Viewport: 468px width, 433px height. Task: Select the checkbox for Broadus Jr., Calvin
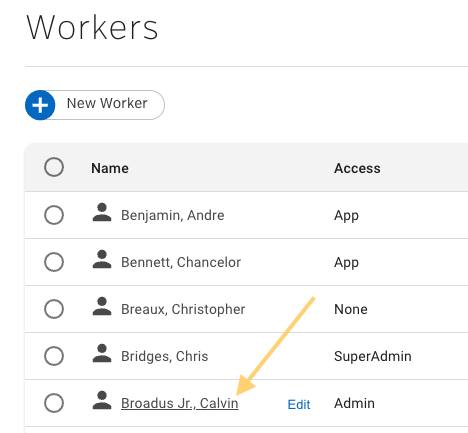(54, 403)
